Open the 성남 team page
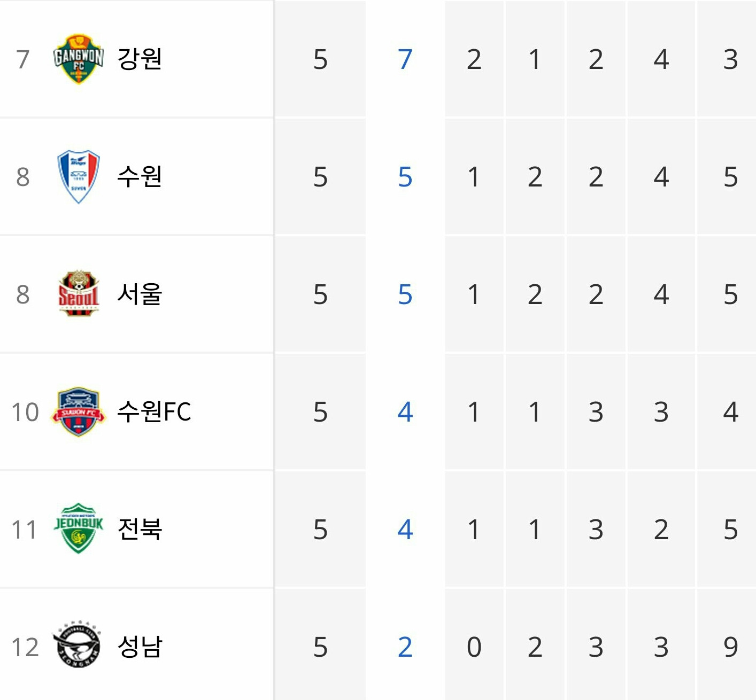This screenshot has height=700, width=756. click(x=140, y=647)
